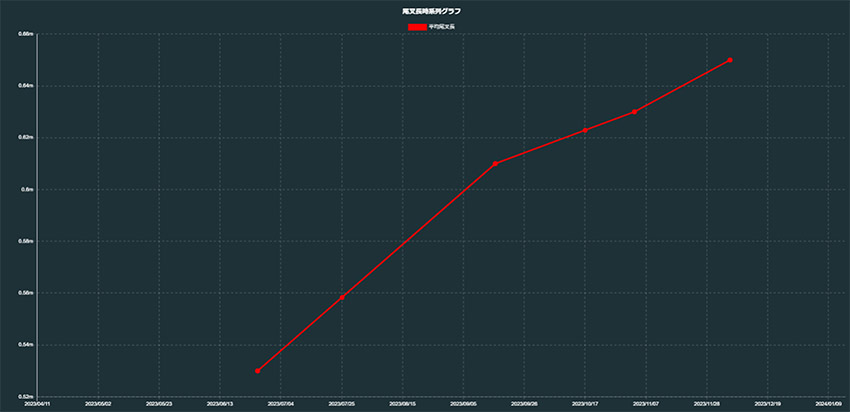Click the 0.56m y-axis label
This screenshot has width=850, height=412.
tap(27, 293)
